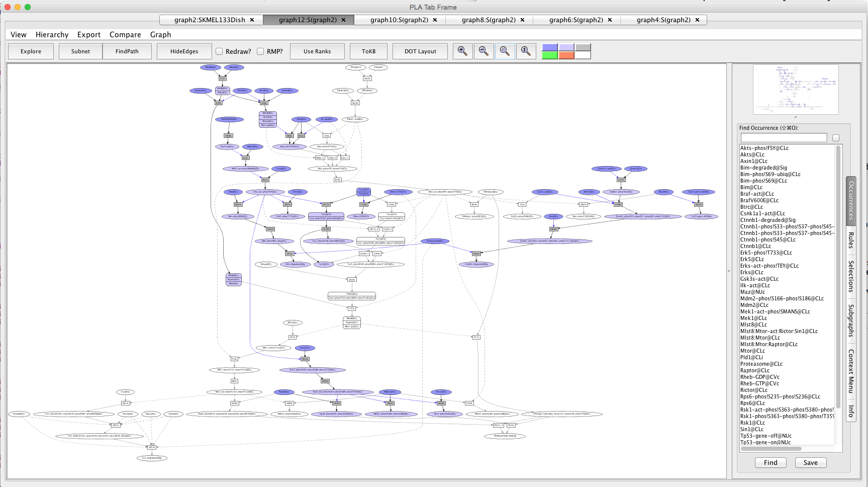Viewport: 868px width, 487px height.
Task: Close the graph8:S(graph2) tab
Action: [x=523, y=20]
